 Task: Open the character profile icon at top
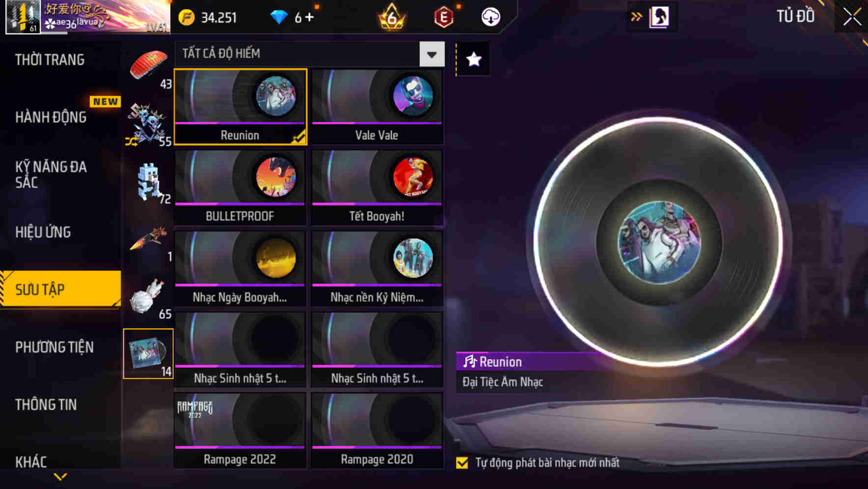tap(659, 17)
